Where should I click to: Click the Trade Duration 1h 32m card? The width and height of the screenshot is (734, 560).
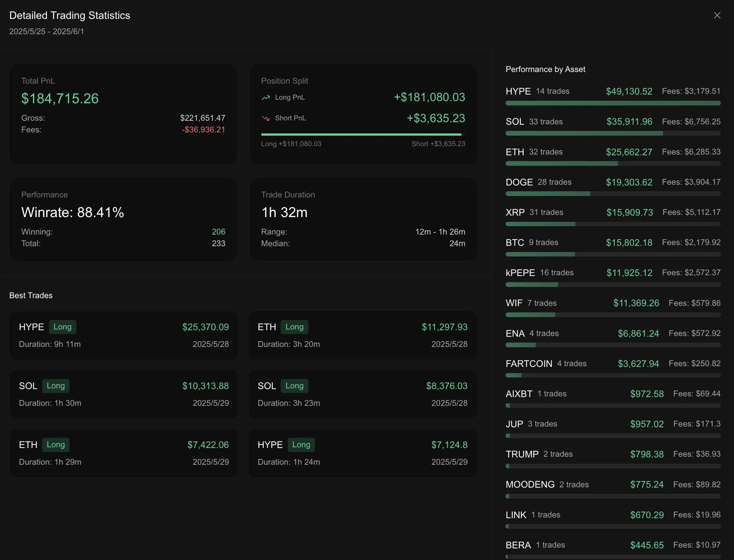click(x=363, y=219)
